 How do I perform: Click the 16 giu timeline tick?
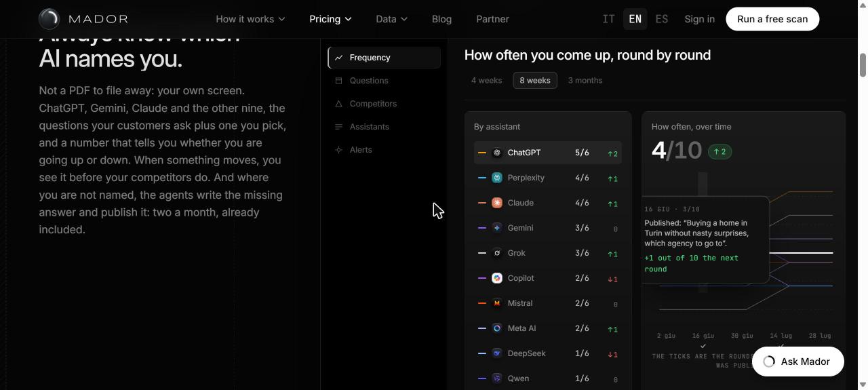click(x=703, y=346)
